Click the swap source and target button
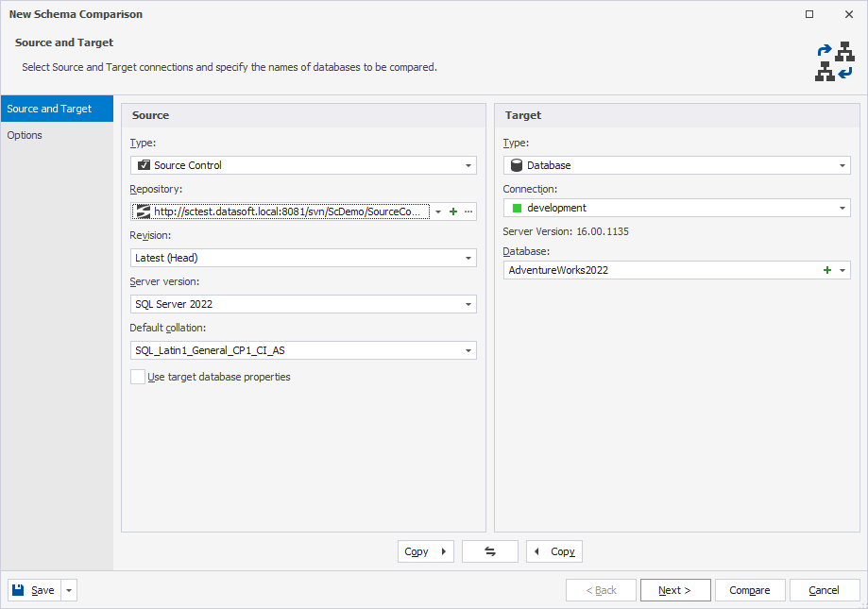 coord(489,550)
